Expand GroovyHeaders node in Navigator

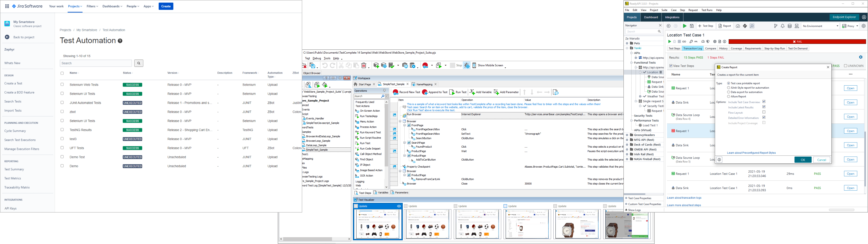627,135
